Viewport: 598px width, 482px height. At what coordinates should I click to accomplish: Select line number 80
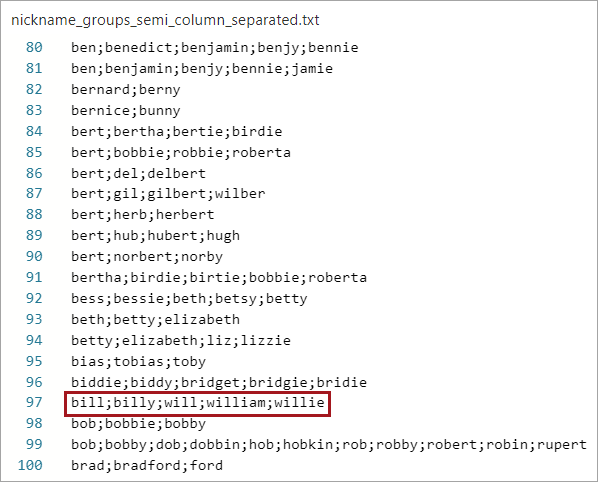34,47
